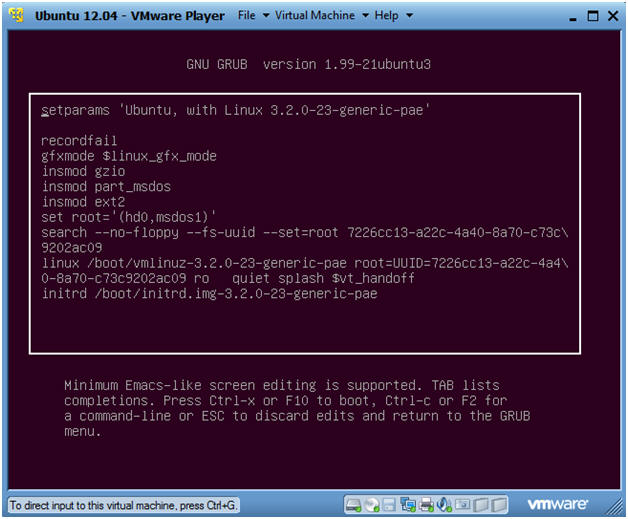Click the 'insmod part_msdos' line
628x519 pixels.
(x=106, y=186)
